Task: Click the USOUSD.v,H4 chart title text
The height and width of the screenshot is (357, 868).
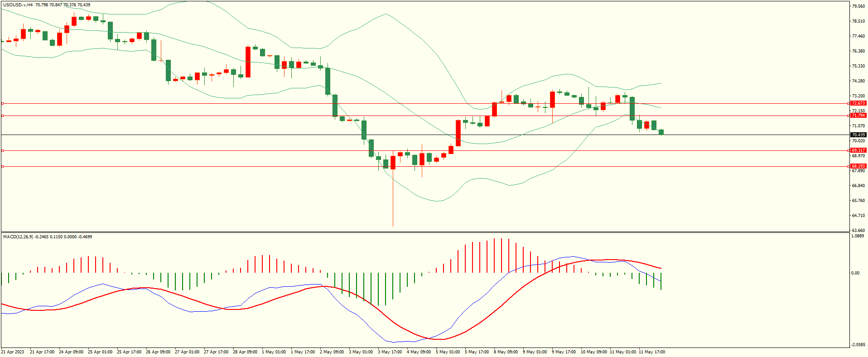Action: click(18, 5)
